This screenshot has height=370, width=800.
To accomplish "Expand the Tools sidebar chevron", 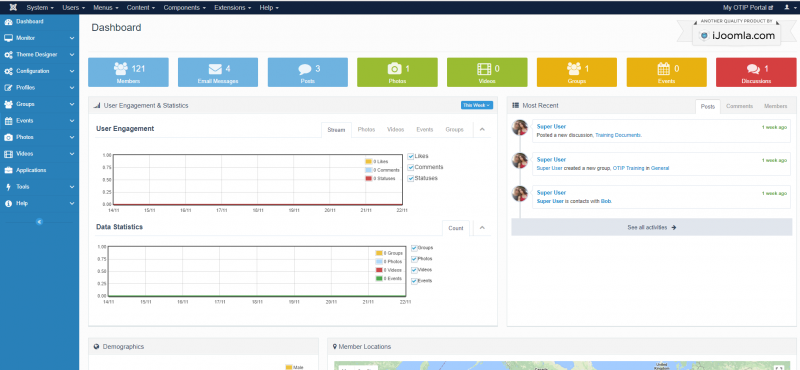I will pos(72,187).
